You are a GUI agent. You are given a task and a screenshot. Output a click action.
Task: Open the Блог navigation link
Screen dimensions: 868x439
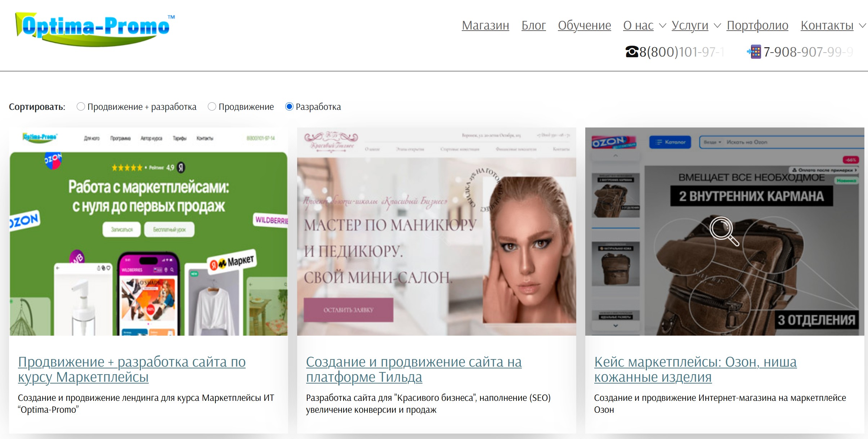click(x=533, y=26)
